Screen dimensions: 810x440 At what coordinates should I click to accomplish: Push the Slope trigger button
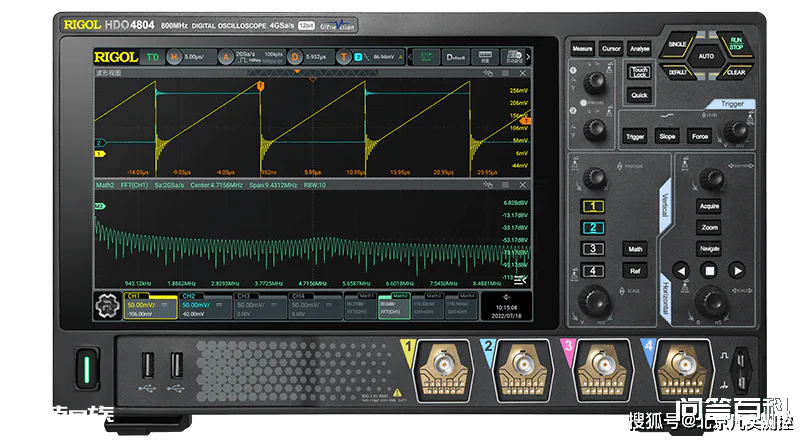(667, 136)
